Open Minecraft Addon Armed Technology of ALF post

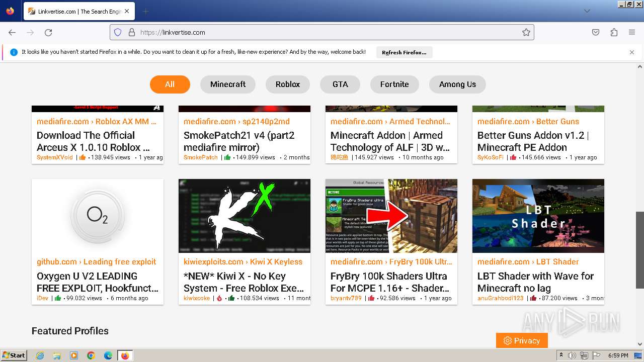coord(391,141)
